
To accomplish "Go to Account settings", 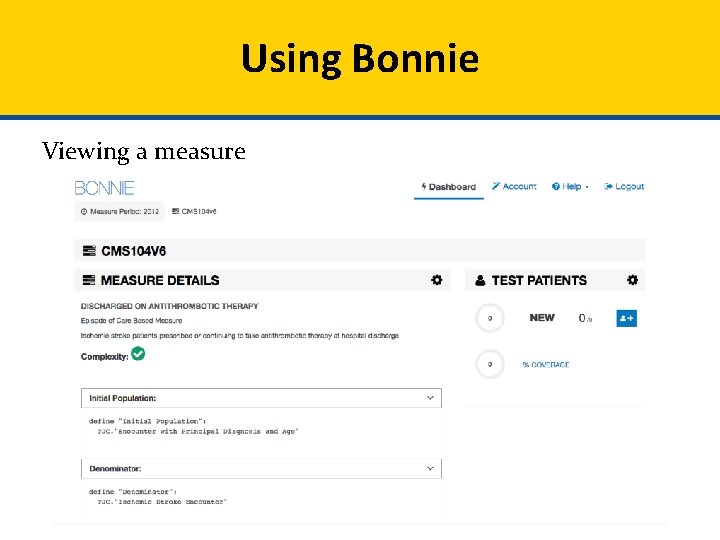I will pos(514,187).
